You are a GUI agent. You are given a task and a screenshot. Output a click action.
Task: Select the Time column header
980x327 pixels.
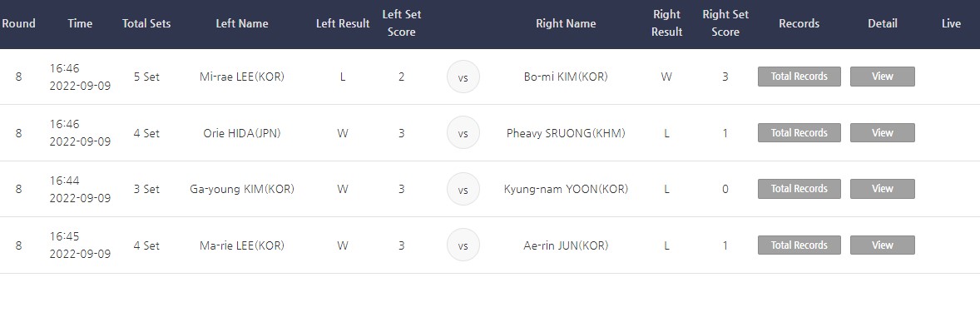coord(80,24)
